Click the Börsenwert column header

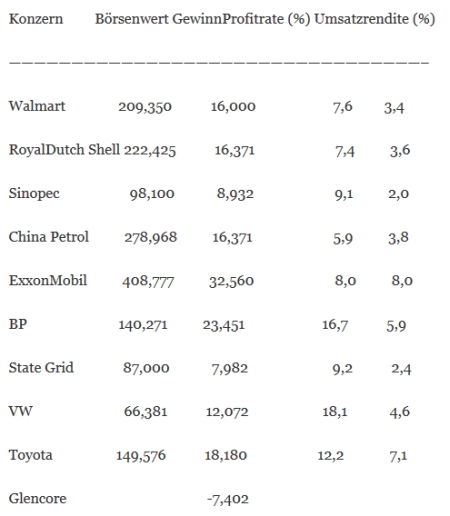click(x=132, y=19)
